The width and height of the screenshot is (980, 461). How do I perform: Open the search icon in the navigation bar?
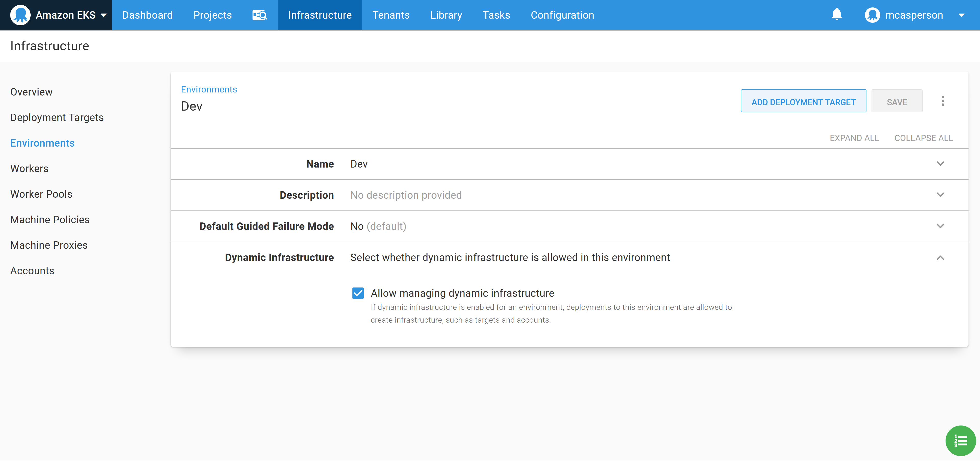[260, 15]
